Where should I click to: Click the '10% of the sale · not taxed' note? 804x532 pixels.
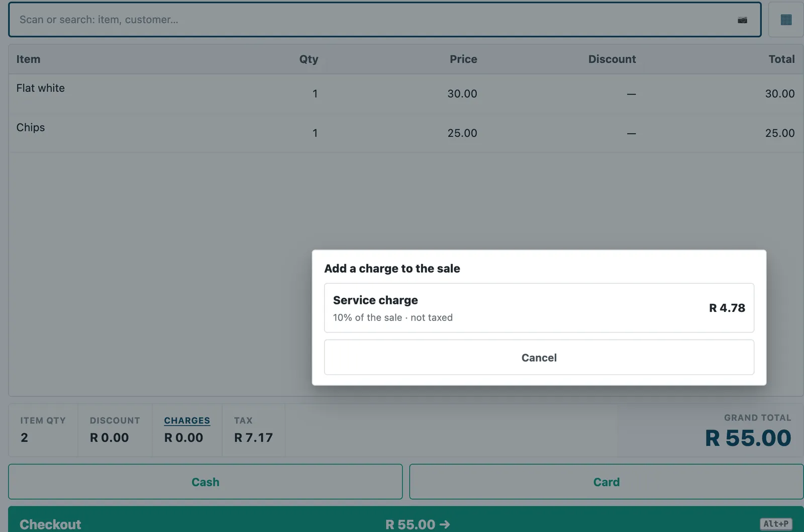pos(392,317)
